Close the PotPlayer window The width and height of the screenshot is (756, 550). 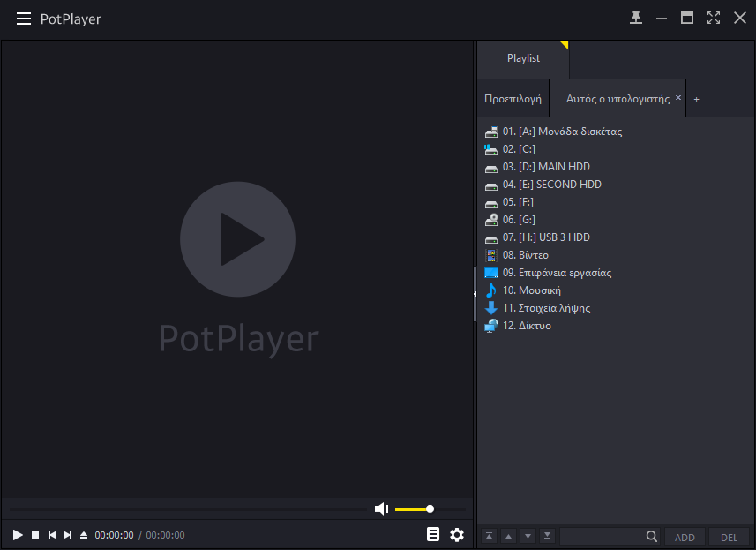click(739, 19)
